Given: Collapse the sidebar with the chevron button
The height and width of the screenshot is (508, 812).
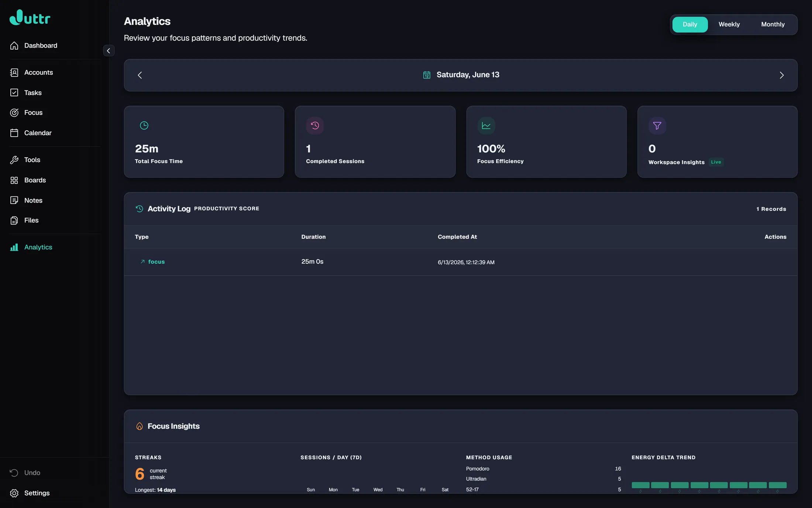Looking at the screenshot, I should tap(109, 51).
